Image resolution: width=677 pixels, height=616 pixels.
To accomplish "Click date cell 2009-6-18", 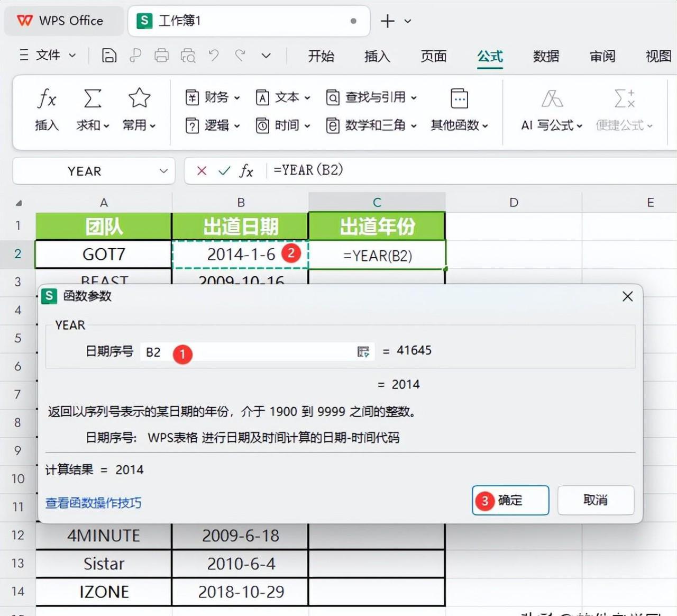I will [241, 536].
